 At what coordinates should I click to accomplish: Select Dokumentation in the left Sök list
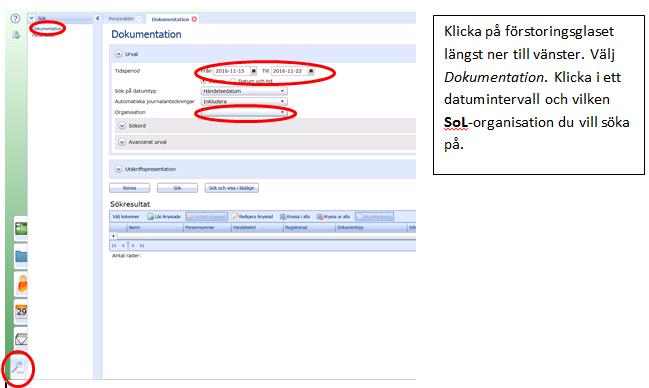(48, 29)
